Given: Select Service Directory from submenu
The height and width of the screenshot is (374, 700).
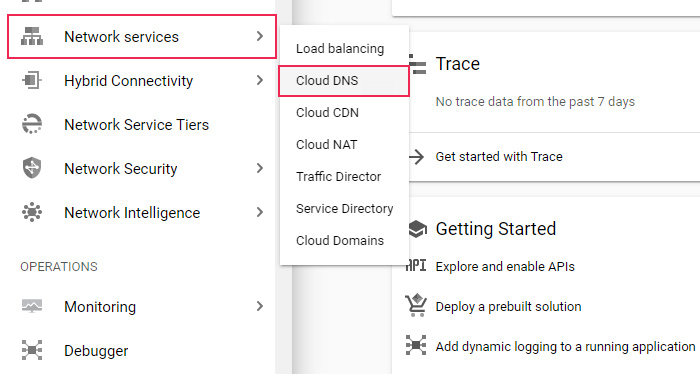Looking at the screenshot, I should click(x=344, y=208).
